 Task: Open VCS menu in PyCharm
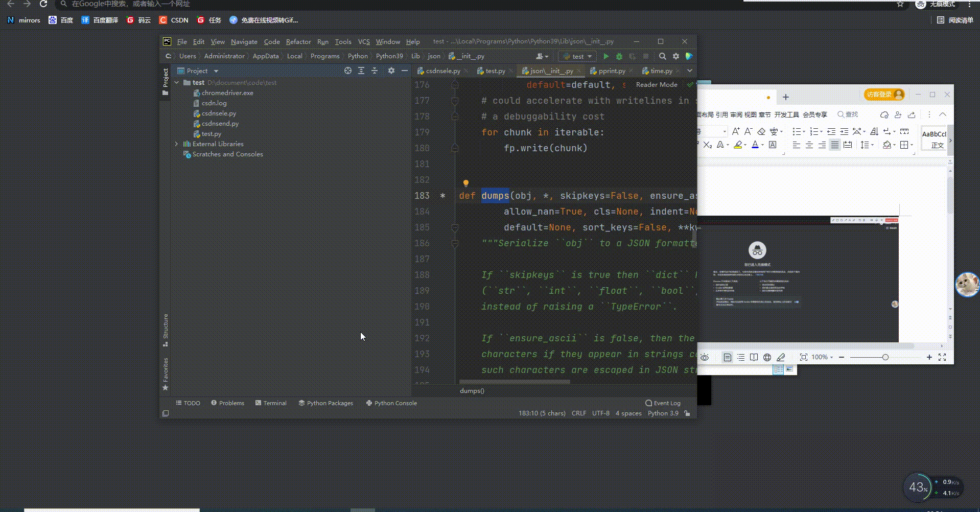coord(364,42)
